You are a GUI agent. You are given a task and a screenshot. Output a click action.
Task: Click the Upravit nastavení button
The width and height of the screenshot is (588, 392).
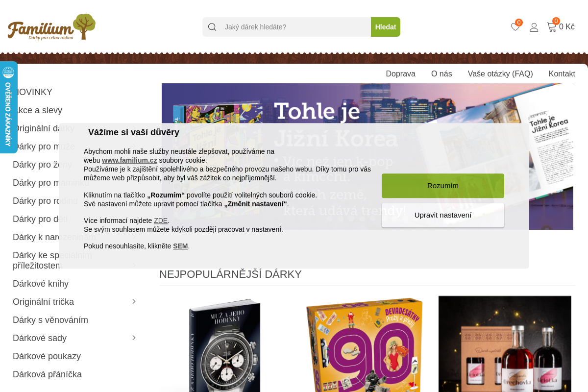pos(443,215)
